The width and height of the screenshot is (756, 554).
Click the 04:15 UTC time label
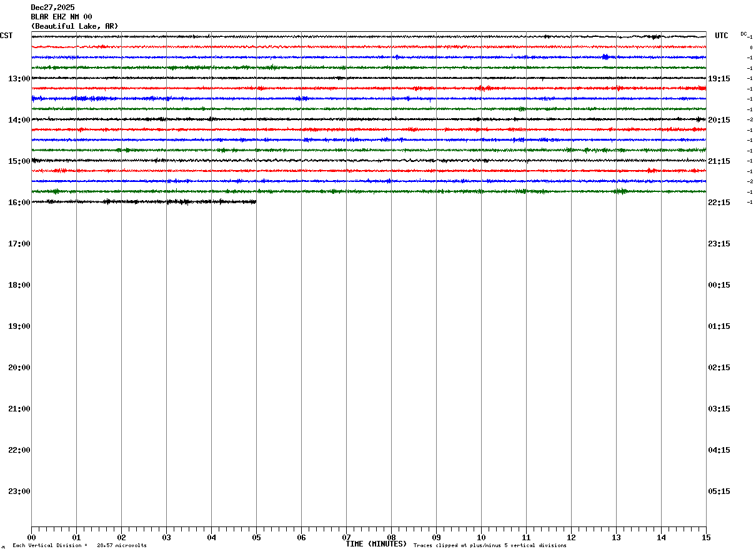click(x=719, y=450)
